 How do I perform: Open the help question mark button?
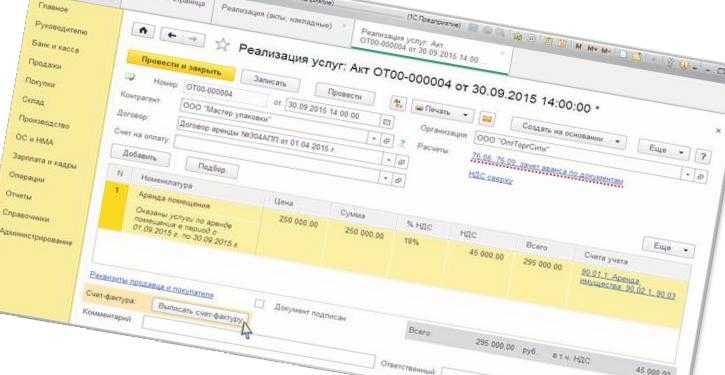pyautogui.click(x=703, y=156)
